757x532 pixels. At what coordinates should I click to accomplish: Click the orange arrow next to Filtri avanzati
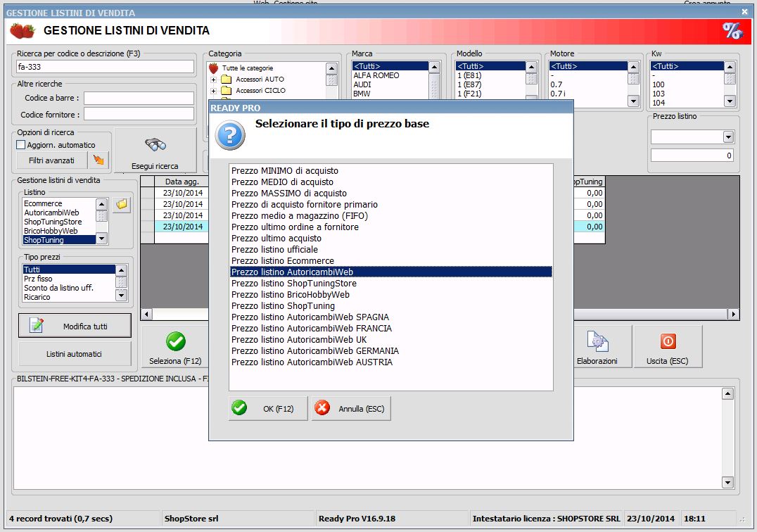coord(98,160)
